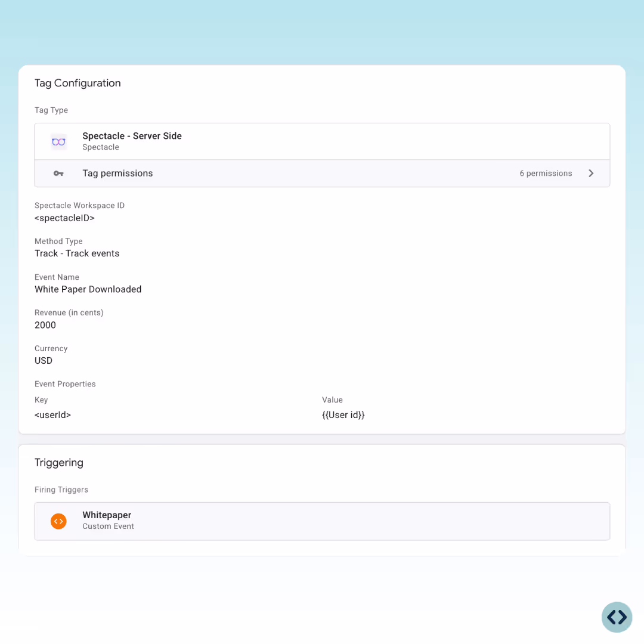Open the Whitepaper firing trigger
This screenshot has width=644, height=644.
click(x=322, y=521)
